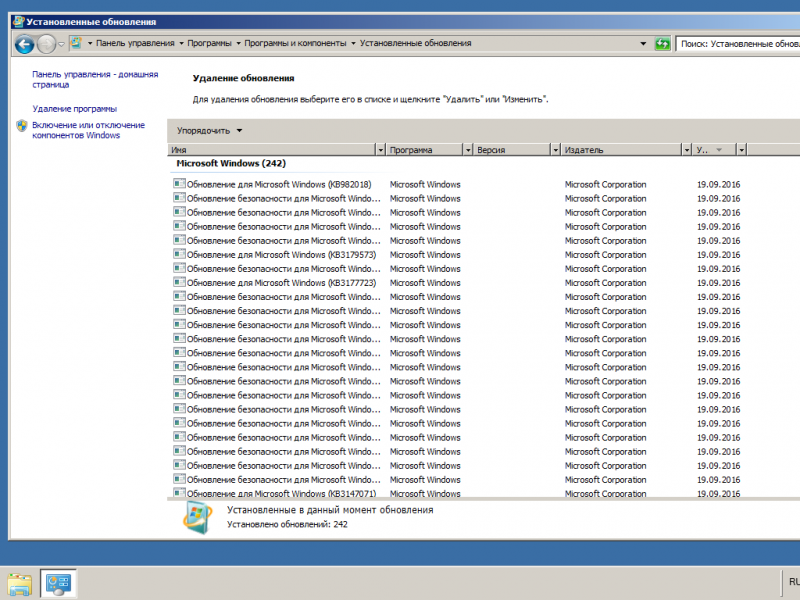800x600 pixels.
Task: Sort by the Программа column header
Action: pos(424,150)
